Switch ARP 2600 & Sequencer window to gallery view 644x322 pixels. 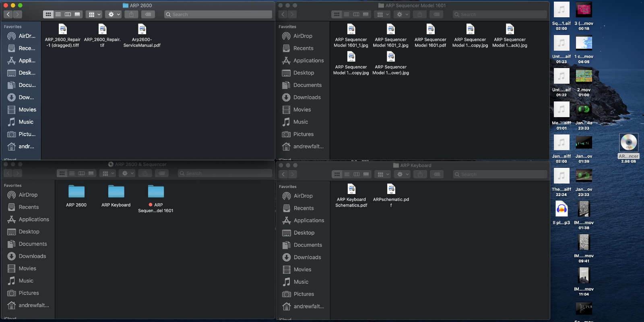[x=91, y=173]
